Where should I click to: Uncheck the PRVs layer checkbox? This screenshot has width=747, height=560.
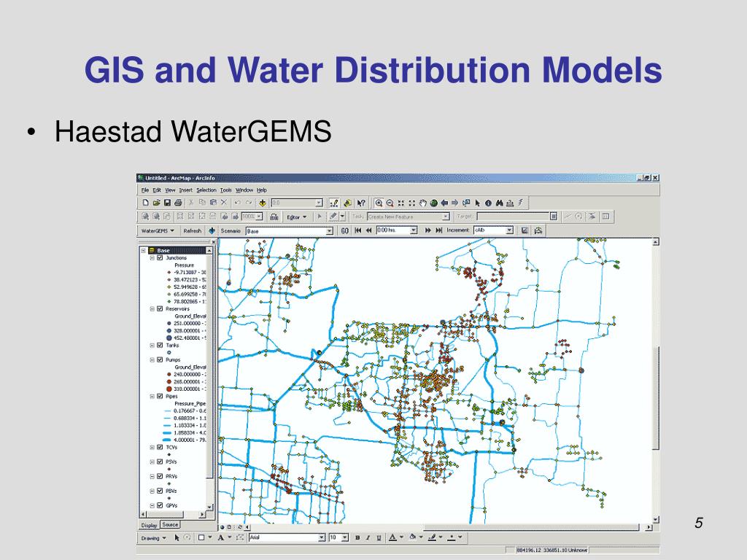[160, 476]
